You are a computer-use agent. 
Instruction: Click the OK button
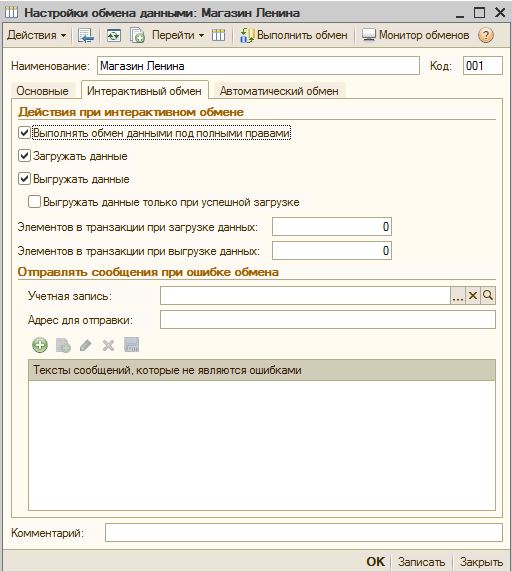[x=375, y=561]
